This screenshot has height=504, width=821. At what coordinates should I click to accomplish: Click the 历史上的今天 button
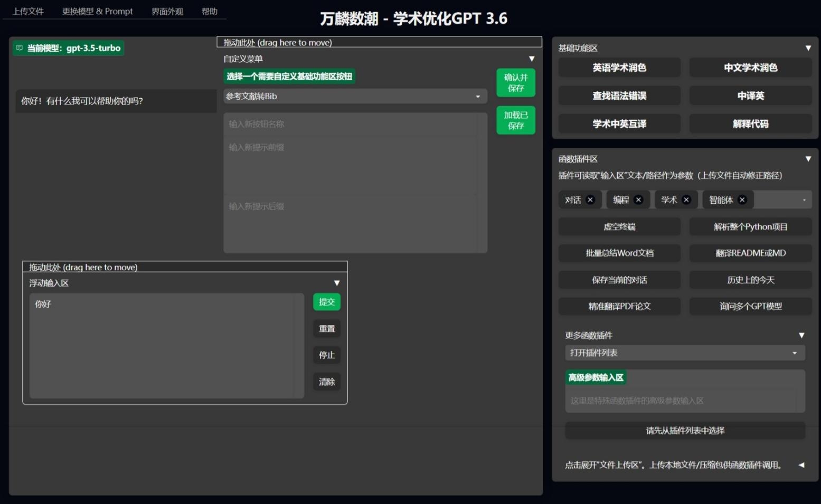point(750,280)
